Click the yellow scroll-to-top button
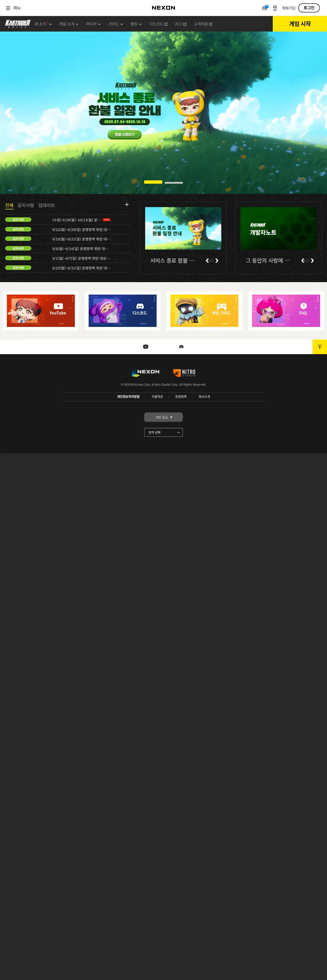This screenshot has width=327, height=980. pyautogui.click(x=320, y=347)
